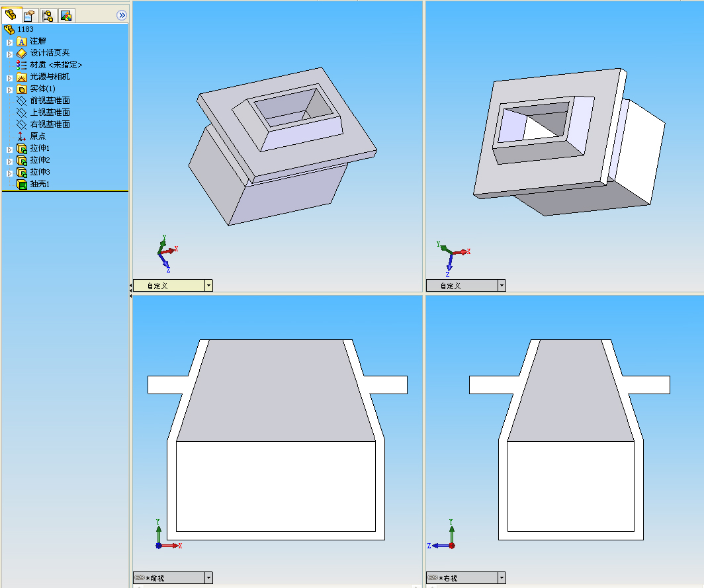Click the 设计活页夹 design binder icon
This screenshot has height=588, width=704.
(22, 54)
